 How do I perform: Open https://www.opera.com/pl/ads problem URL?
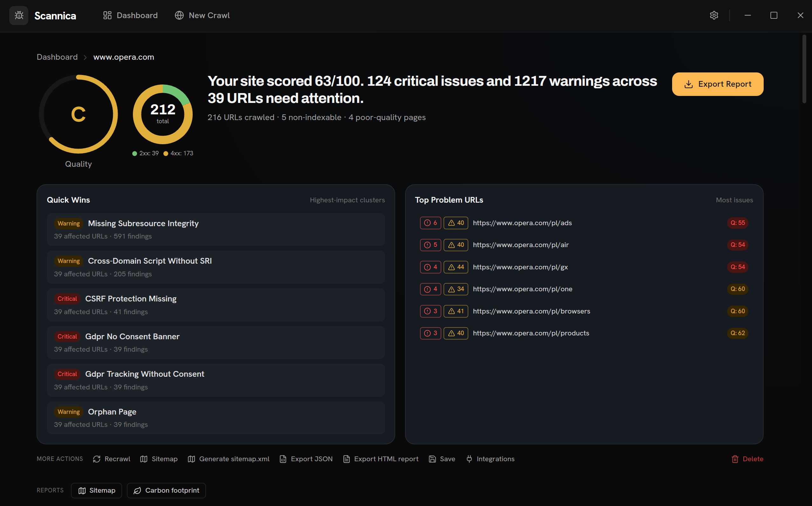pyautogui.click(x=522, y=223)
